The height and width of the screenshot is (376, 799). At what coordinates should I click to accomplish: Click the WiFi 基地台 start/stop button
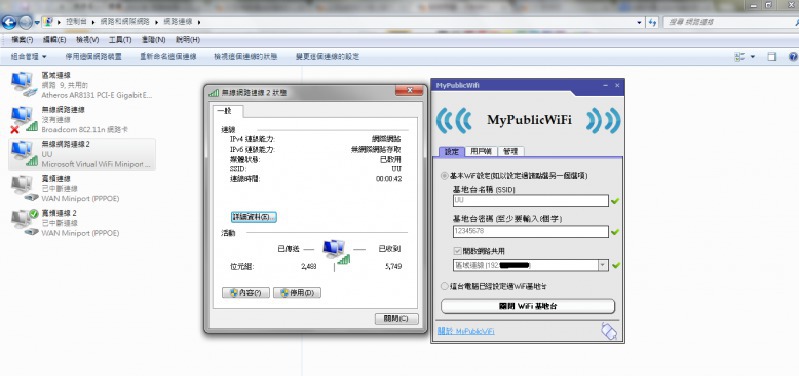point(528,307)
